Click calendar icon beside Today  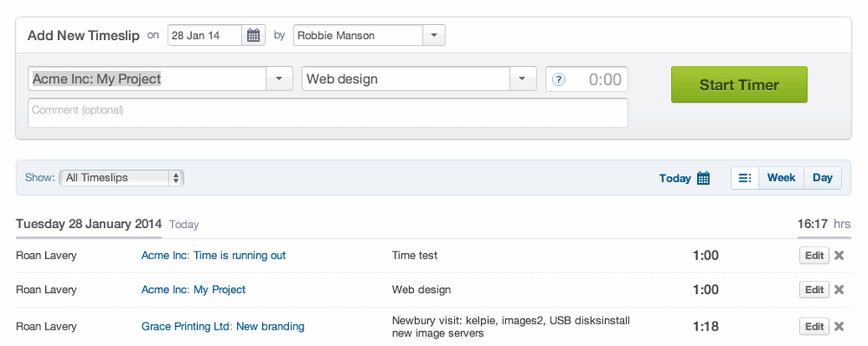[x=704, y=178]
